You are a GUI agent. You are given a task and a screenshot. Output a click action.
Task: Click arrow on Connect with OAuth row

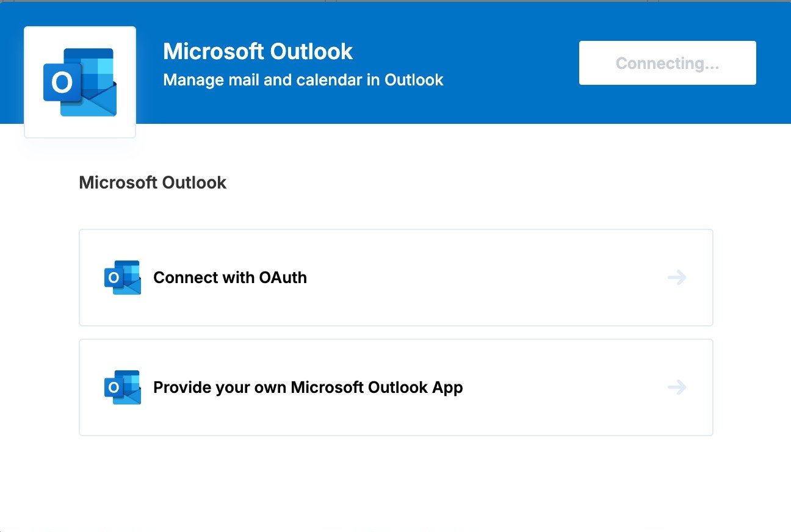pyautogui.click(x=677, y=278)
